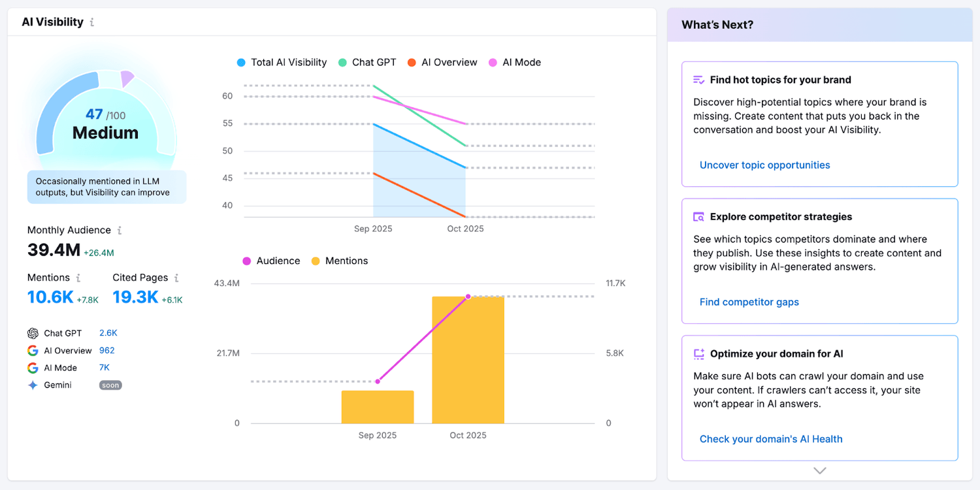Click the checklist icon on Find hot topics card

tap(698, 79)
